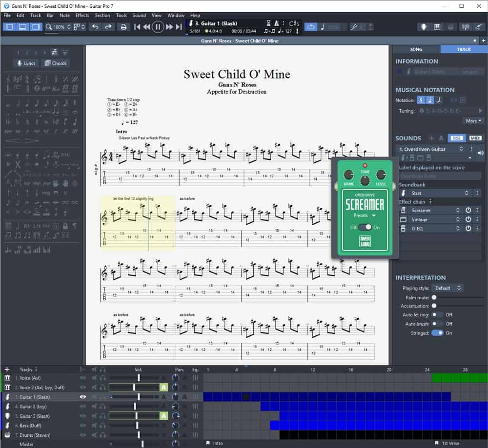The image size is (488, 448).
Task: Open the Tracks options dots menu
Action: click(x=36, y=370)
